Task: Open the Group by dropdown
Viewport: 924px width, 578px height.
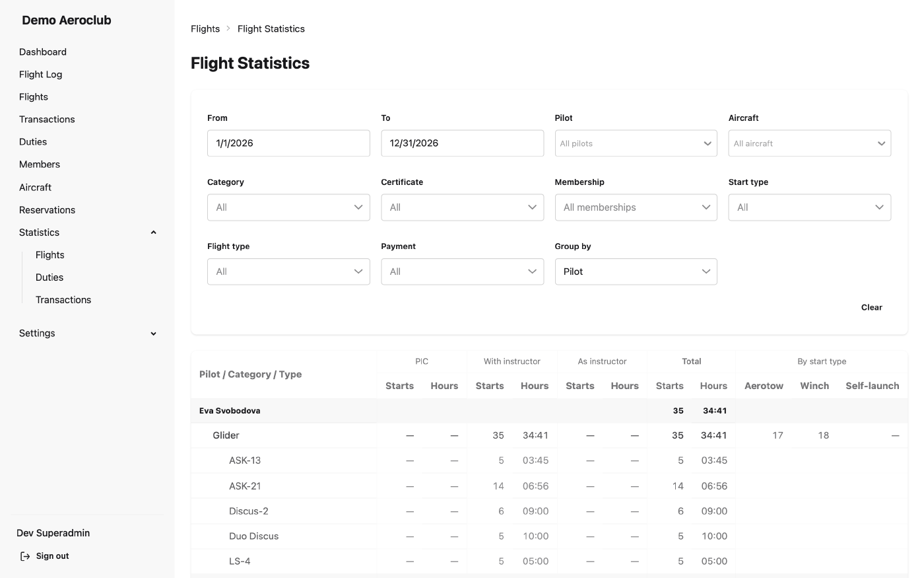Action: click(x=636, y=271)
